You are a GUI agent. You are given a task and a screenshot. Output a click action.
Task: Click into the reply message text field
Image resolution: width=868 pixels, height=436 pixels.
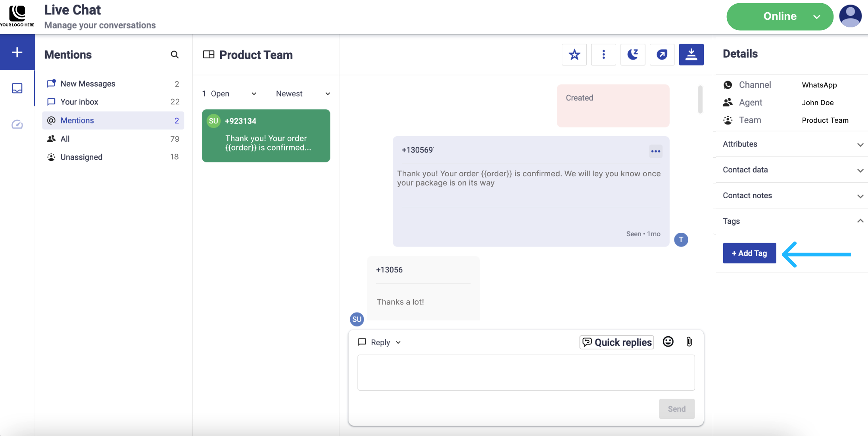[x=526, y=372]
